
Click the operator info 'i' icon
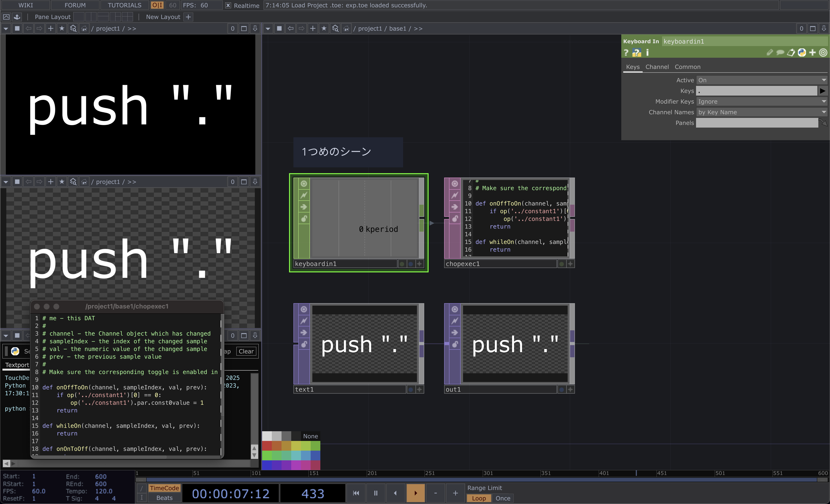[x=647, y=53]
